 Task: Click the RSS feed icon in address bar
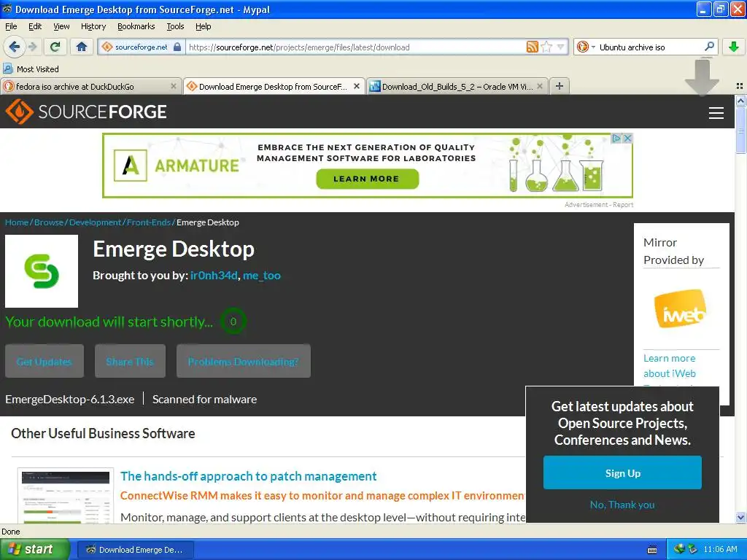(x=532, y=47)
